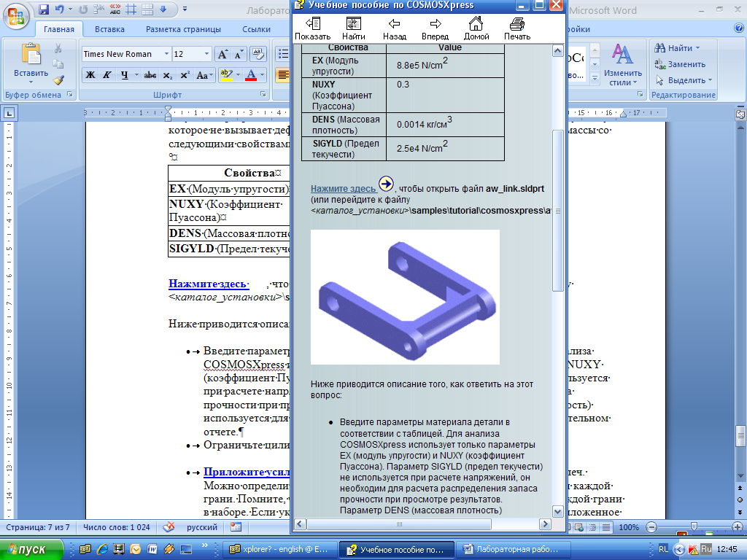This screenshot has width=747, height=560.
Task: Open underline style dropdown arrow
Action: [x=136, y=75]
